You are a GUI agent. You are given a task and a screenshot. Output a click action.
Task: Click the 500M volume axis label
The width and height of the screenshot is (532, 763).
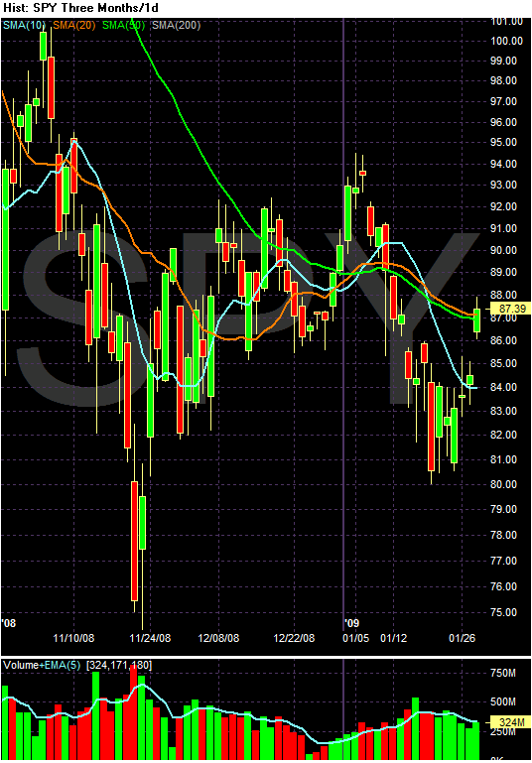pyautogui.click(x=503, y=701)
